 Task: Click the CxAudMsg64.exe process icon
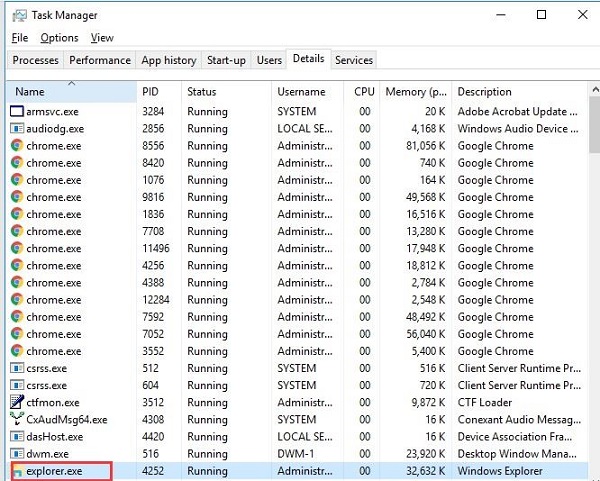tap(16, 419)
